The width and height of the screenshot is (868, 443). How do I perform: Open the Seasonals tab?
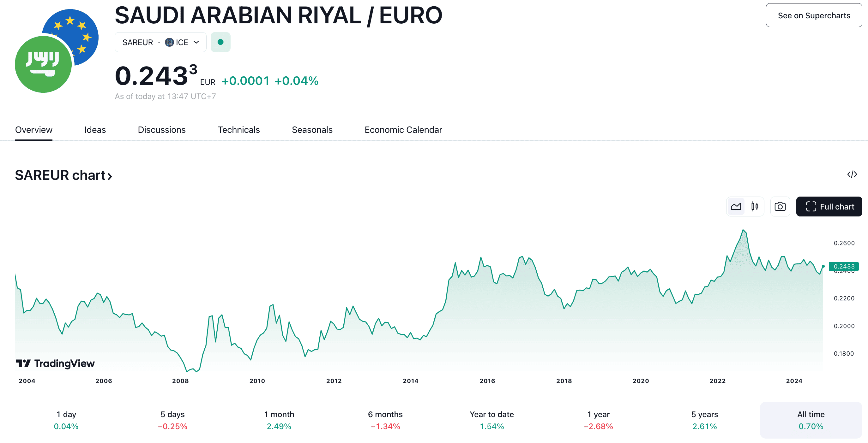(312, 130)
